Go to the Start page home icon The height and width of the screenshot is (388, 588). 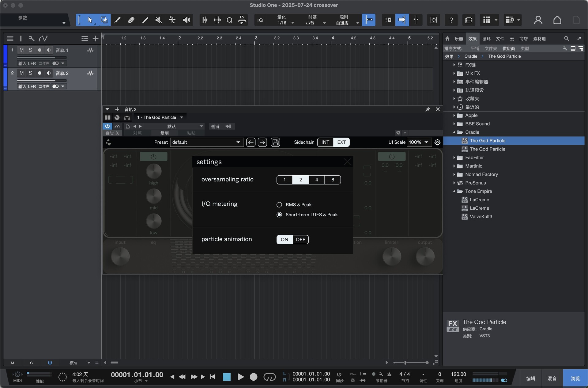(x=557, y=20)
